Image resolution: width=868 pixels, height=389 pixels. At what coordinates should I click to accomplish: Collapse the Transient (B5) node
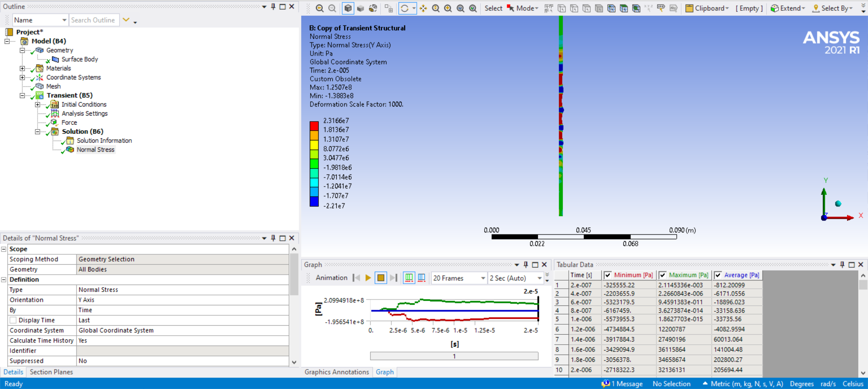[x=22, y=95]
